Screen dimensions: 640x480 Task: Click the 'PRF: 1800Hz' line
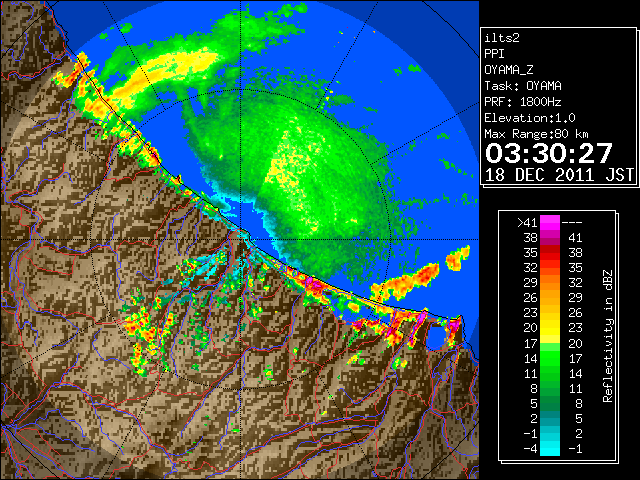[523, 102]
